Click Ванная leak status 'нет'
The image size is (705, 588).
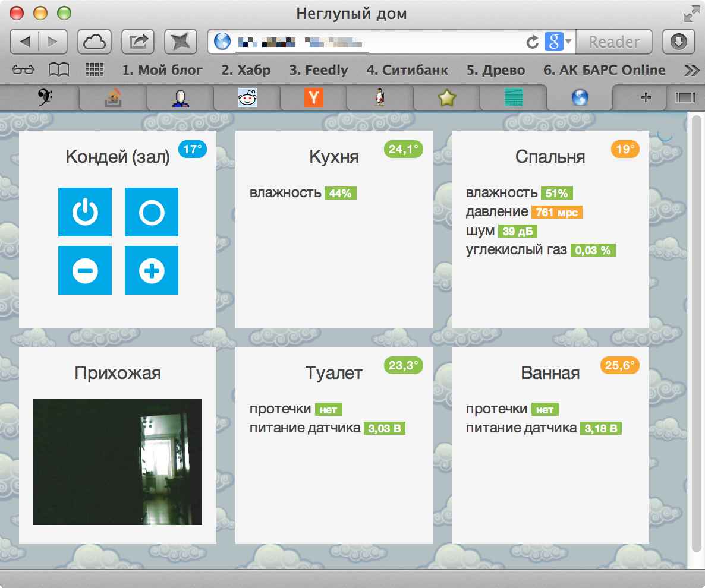pos(545,410)
